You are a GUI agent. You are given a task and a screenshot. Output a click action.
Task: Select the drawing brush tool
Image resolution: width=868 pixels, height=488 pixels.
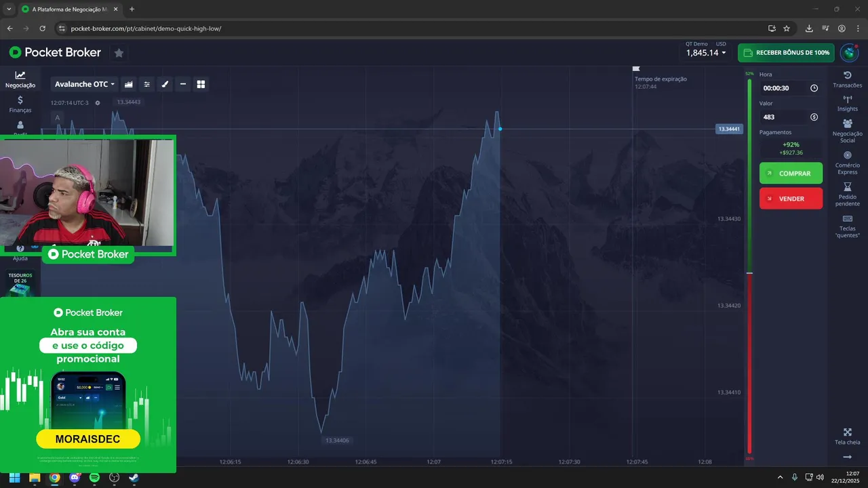165,84
